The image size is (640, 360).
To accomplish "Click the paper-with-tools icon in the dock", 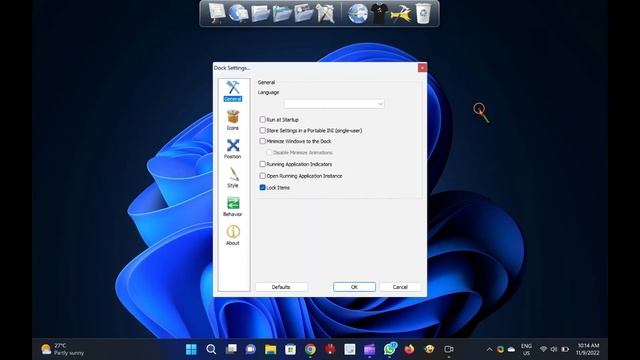I will point(325,13).
